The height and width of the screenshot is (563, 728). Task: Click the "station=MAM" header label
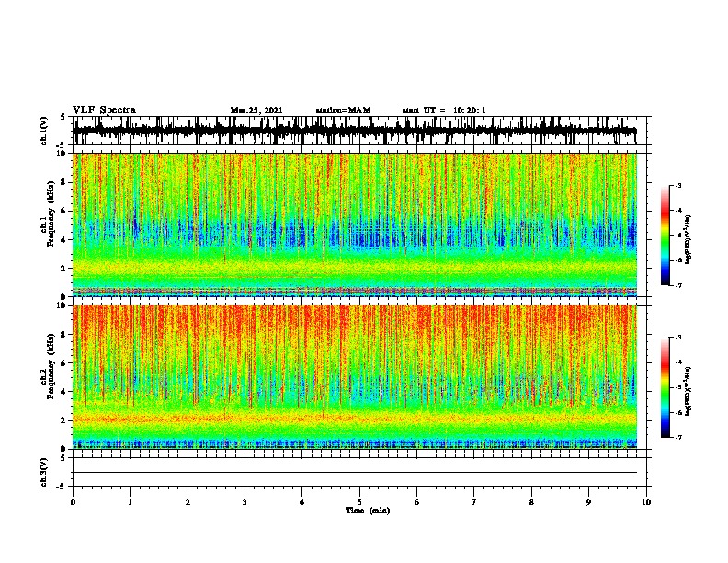point(343,110)
